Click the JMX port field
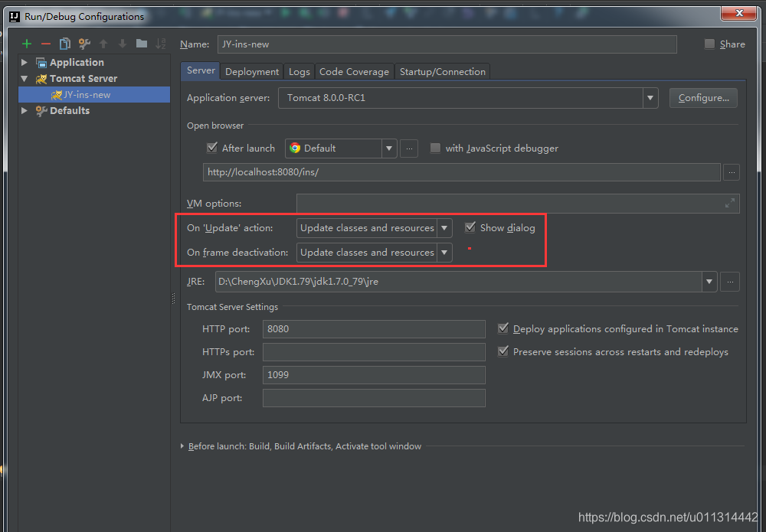The image size is (766, 532). click(374, 375)
